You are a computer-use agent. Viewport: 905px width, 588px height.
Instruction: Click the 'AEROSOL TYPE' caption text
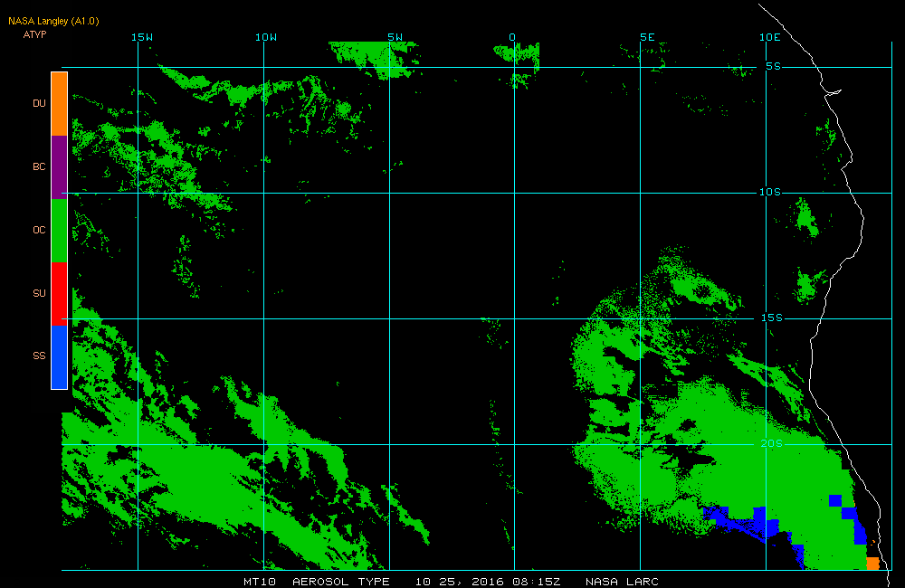[x=341, y=582]
